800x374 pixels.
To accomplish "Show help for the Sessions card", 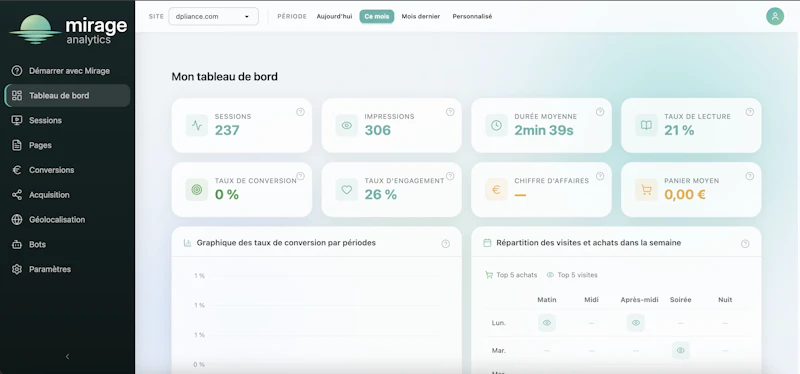I will point(300,112).
